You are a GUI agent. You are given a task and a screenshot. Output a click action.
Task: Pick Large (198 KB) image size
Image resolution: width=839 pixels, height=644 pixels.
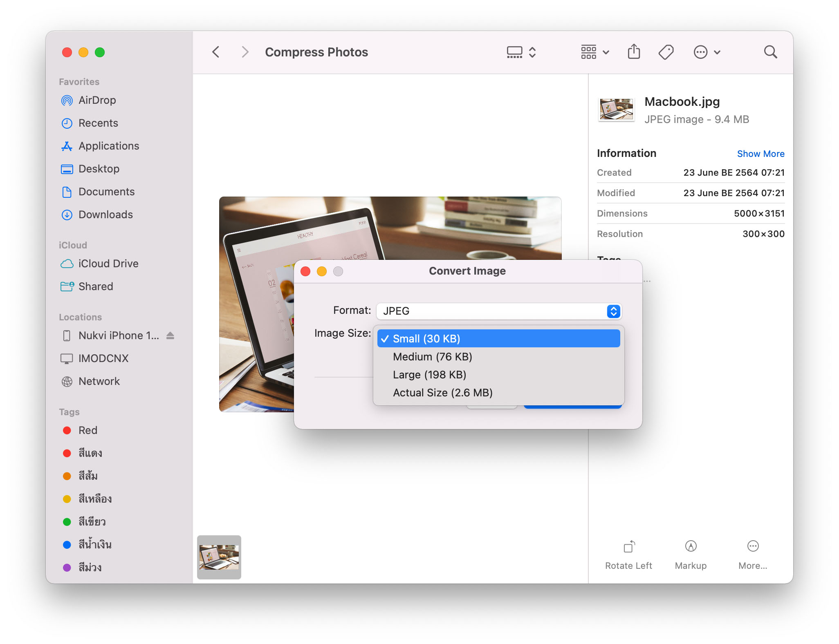429,375
